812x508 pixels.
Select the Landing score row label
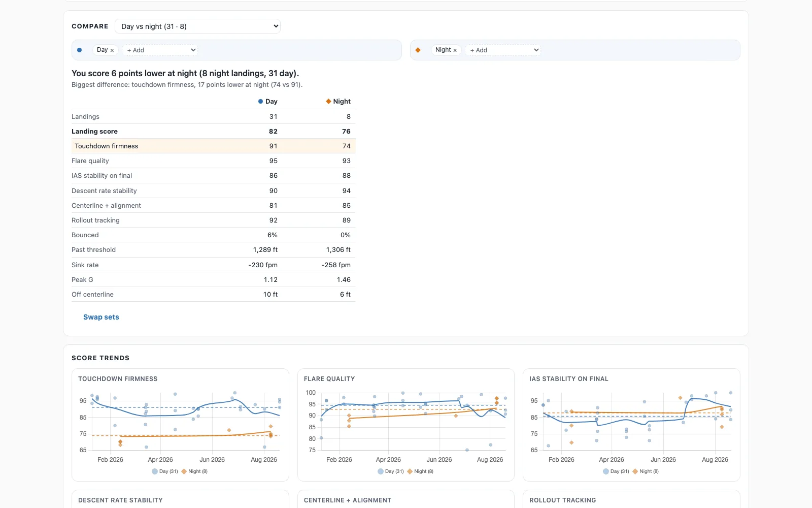pos(94,132)
